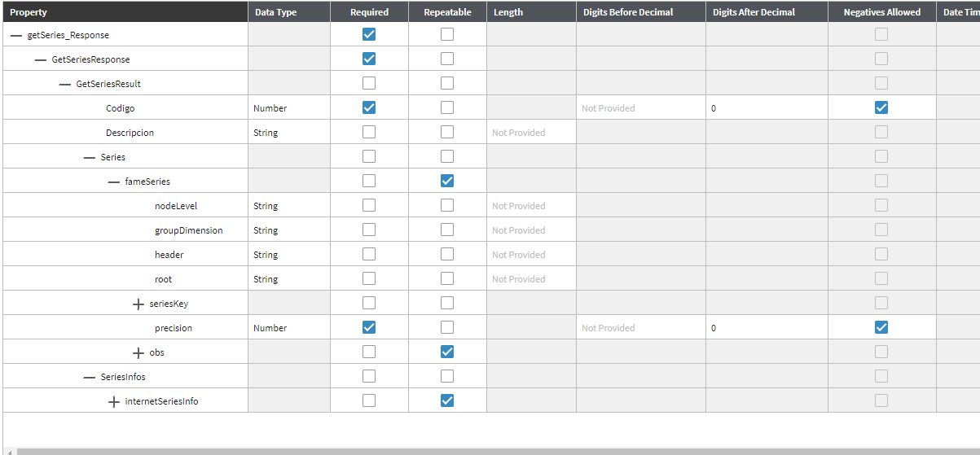This screenshot has height=455, width=980.
Task: Enable Repeatable for Descripcion
Action: point(447,132)
